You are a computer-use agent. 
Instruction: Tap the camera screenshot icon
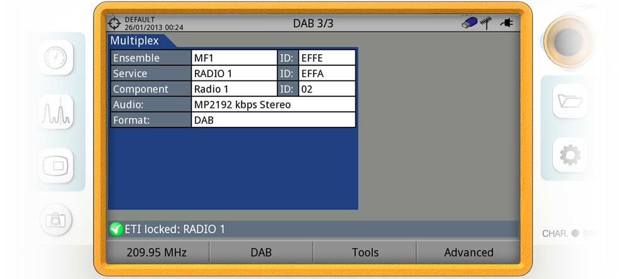tap(55, 219)
